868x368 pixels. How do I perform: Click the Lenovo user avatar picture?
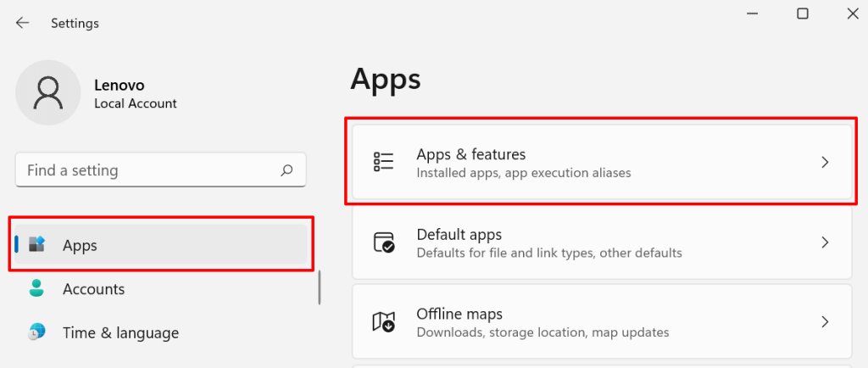[x=48, y=92]
